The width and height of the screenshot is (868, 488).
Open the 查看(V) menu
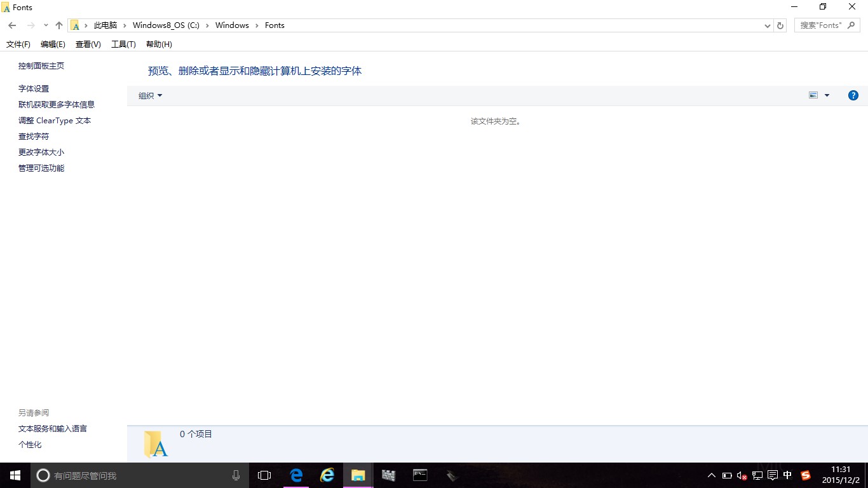(88, 44)
